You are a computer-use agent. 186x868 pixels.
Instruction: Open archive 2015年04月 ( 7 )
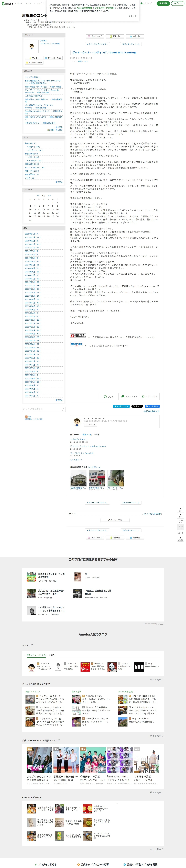click(32, 234)
